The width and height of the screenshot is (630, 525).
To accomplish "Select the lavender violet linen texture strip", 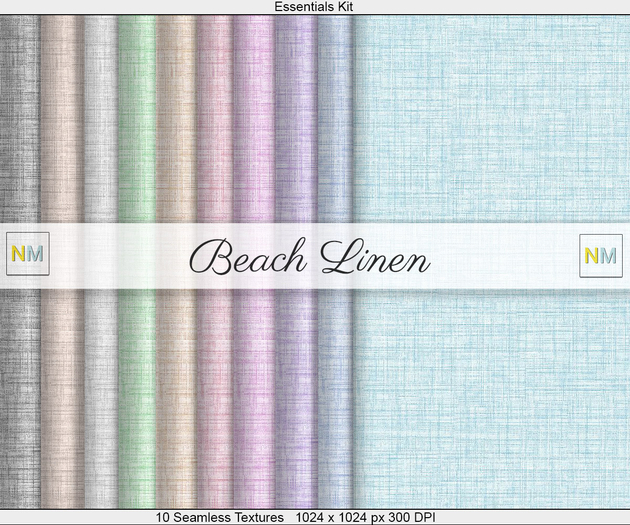I will 296,121.
